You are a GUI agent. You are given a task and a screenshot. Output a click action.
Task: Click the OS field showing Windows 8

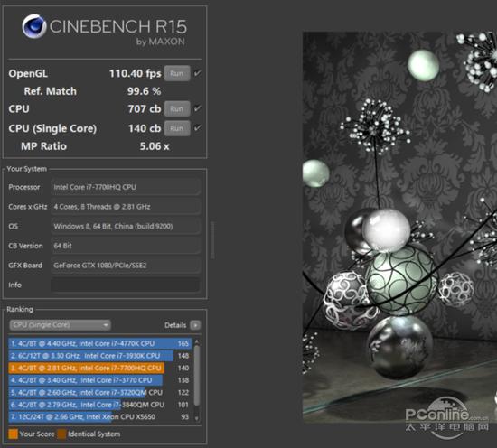click(x=126, y=226)
